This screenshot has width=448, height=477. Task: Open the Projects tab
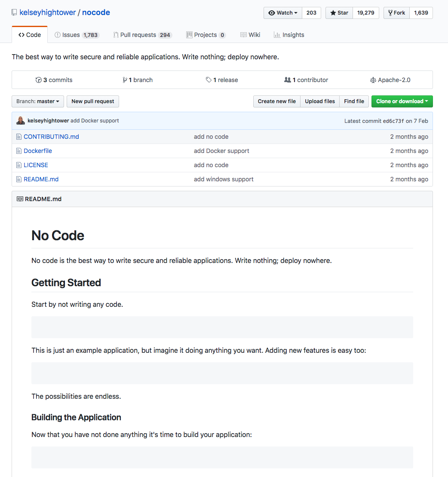pyautogui.click(x=206, y=35)
